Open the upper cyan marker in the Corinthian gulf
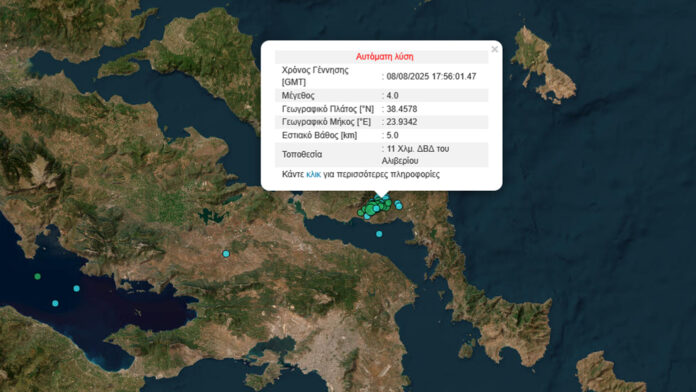The height and width of the screenshot is (392, 696). coord(77,289)
